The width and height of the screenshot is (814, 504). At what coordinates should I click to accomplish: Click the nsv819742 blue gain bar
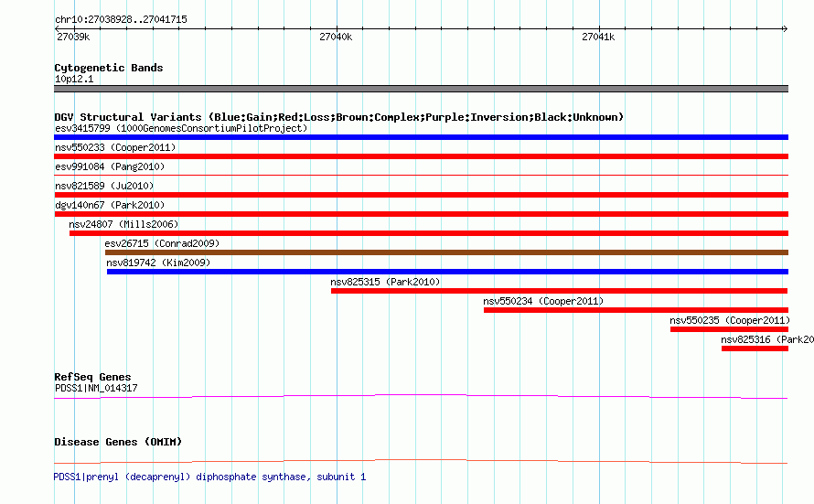coord(447,272)
